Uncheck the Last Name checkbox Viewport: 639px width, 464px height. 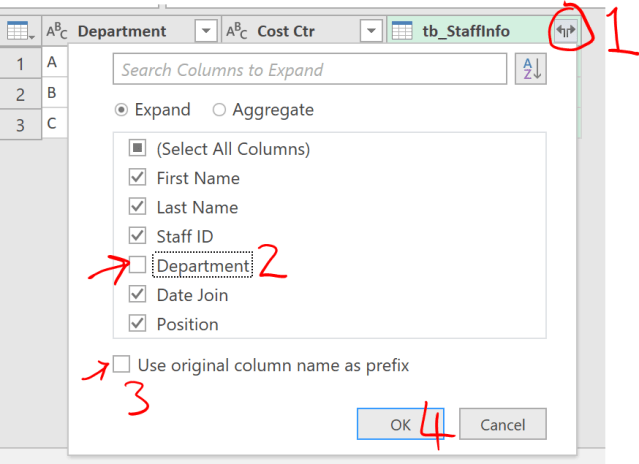pyautogui.click(x=137, y=207)
